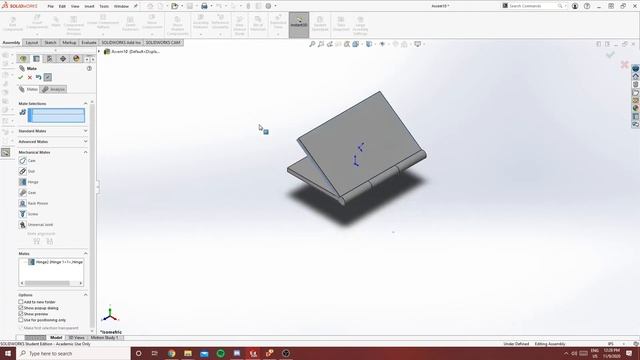Accept mate with green checkmark
Viewport: 640px width, 360px height.
(x=20, y=77)
